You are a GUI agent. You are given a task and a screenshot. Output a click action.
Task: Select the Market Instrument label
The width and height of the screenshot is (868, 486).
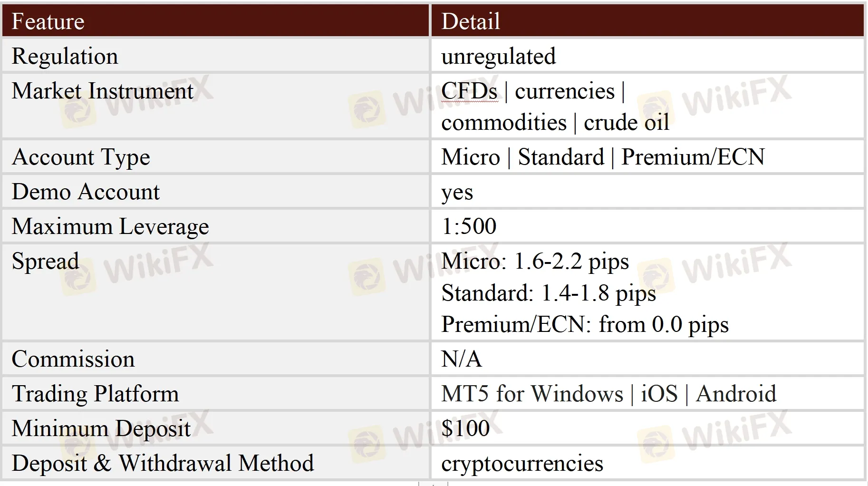pos(102,91)
